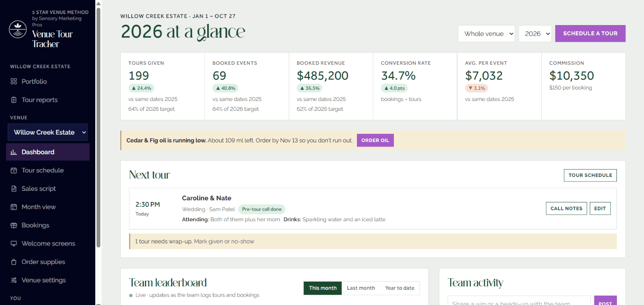Image resolution: width=644 pixels, height=305 pixels.
Task: Click the Venue settings sliders icon
Action: [x=14, y=280]
